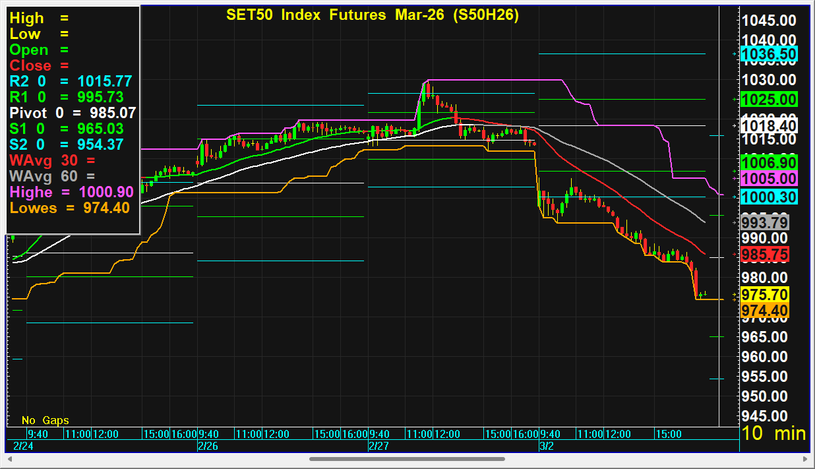Click the 2/27 date marker
The image size is (815, 469).
378,446
